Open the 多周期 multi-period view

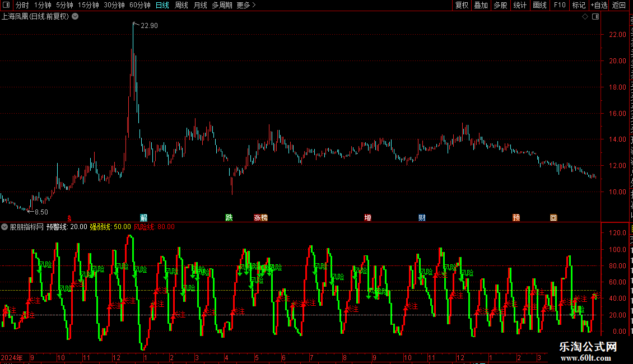coord(222,5)
